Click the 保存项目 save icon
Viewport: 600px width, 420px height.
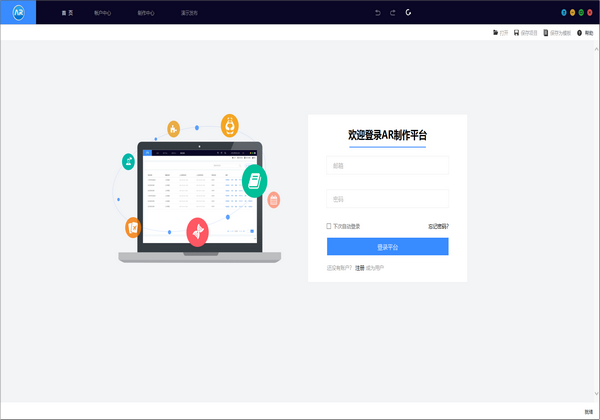pyautogui.click(x=515, y=33)
